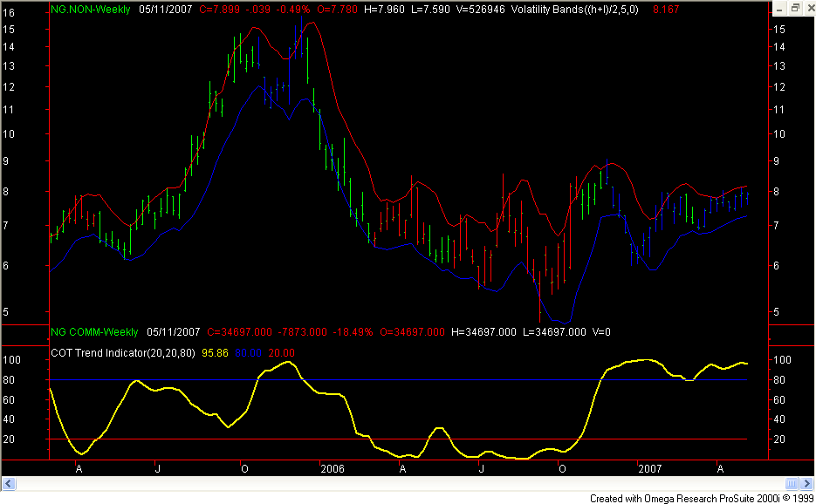Click the H=7.960 high value
816x504 pixels.
pos(384,10)
